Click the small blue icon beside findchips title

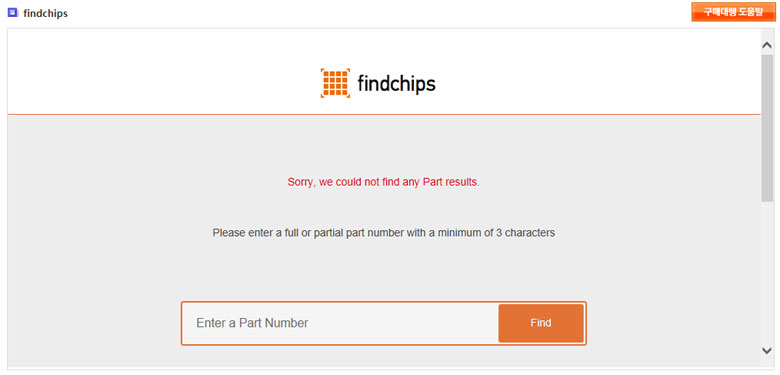click(13, 12)
